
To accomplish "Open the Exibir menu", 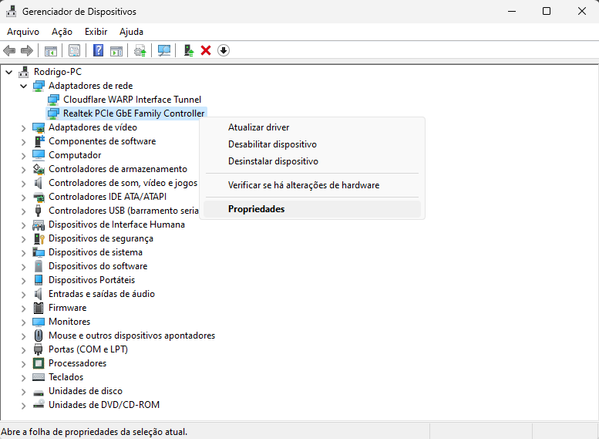I will (96, 32).
